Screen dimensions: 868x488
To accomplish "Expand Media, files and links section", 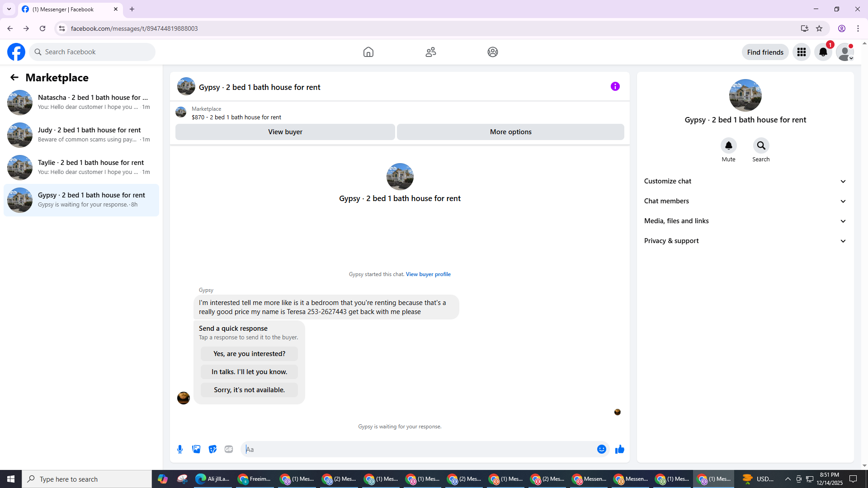I will tap(745, 221).
